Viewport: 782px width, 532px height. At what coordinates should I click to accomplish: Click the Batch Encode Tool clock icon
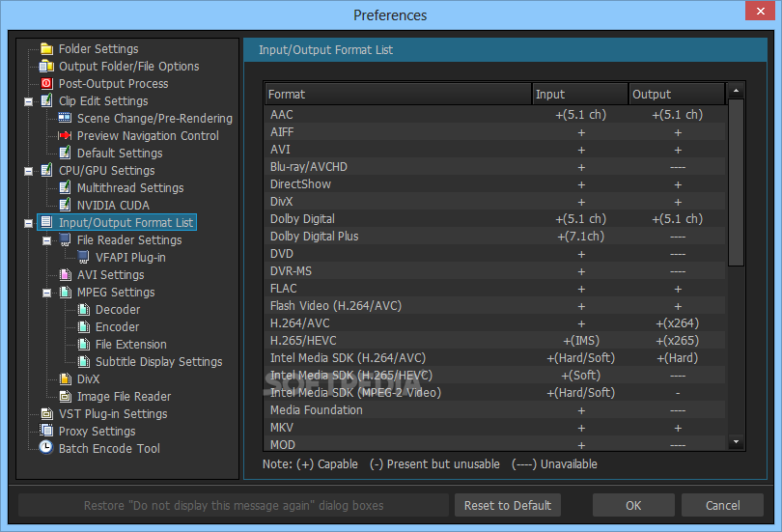[46, 448]
